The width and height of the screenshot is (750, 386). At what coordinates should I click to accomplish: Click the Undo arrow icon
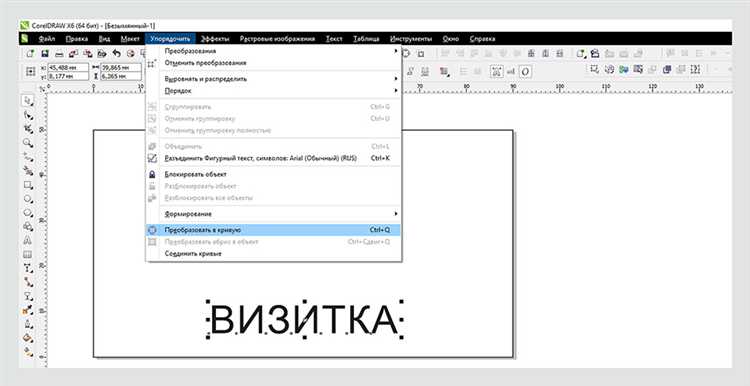116,54
